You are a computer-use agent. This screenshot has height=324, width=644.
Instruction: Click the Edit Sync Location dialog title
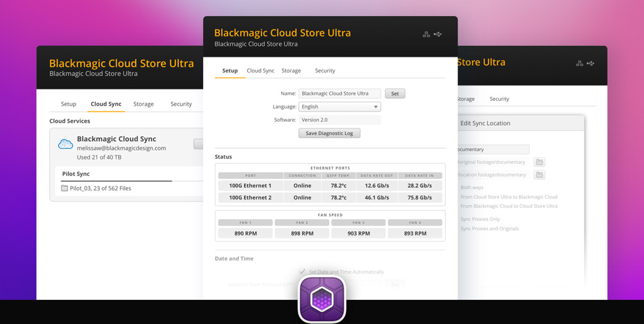485,123
